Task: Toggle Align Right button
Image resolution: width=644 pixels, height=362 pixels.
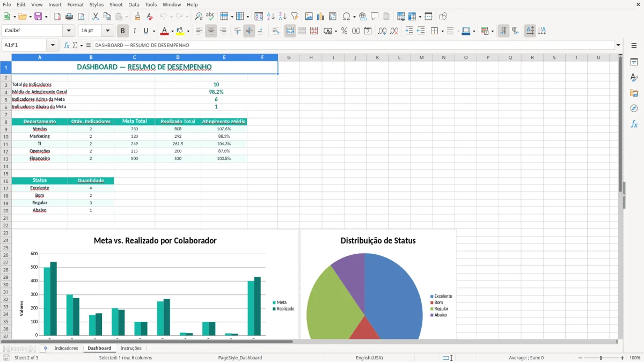Action: (x=223, y=31)
